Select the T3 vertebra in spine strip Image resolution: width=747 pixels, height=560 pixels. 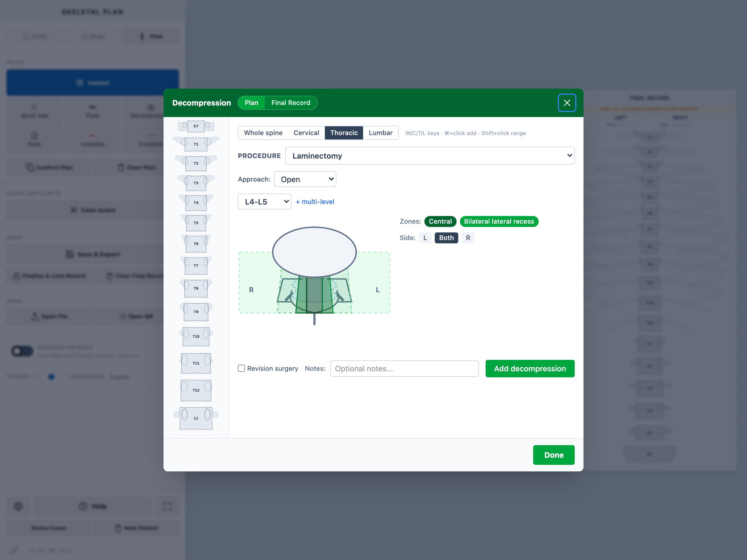[x=196, y=183]
